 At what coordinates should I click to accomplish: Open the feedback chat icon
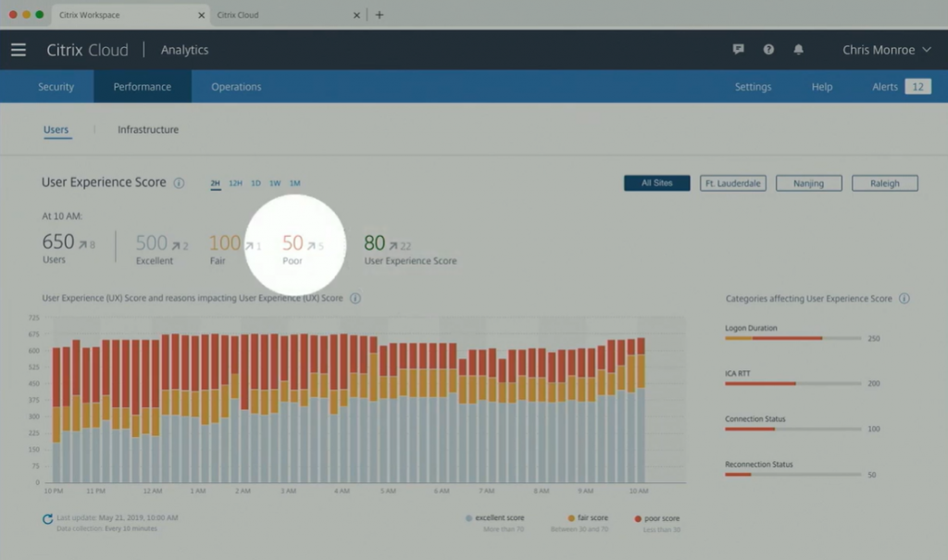738,50
